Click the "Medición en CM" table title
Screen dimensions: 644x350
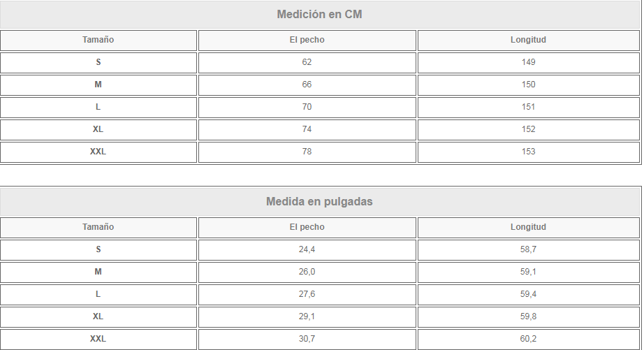319,15
